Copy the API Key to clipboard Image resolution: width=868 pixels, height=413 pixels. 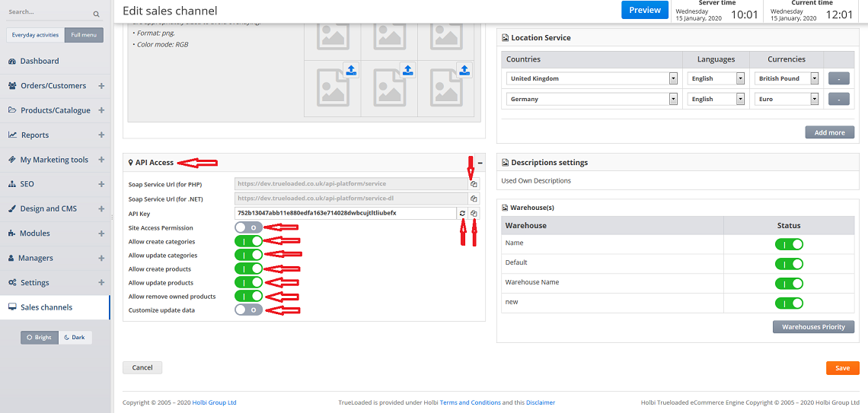pyautogui.click(x=474, y=214)
